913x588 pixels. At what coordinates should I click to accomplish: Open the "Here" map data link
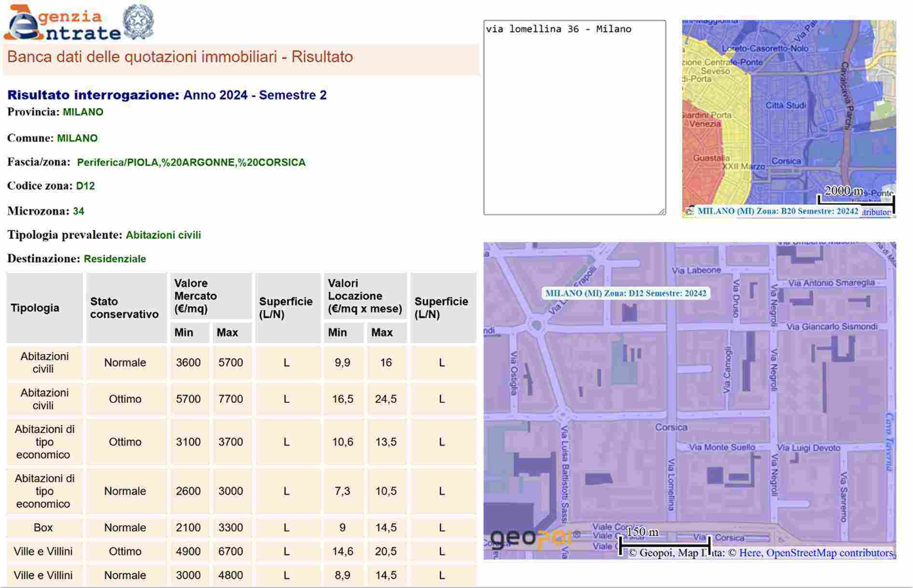(x=749, y=553)
